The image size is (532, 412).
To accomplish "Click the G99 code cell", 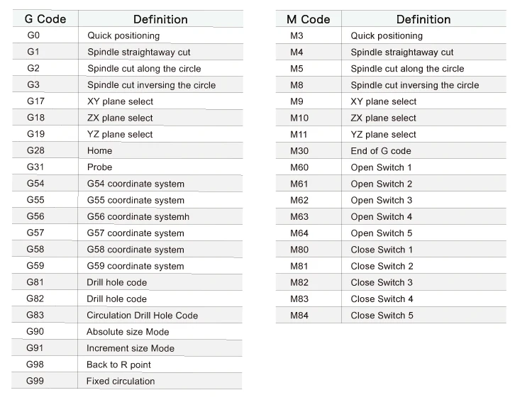I will tap(35, 382).
